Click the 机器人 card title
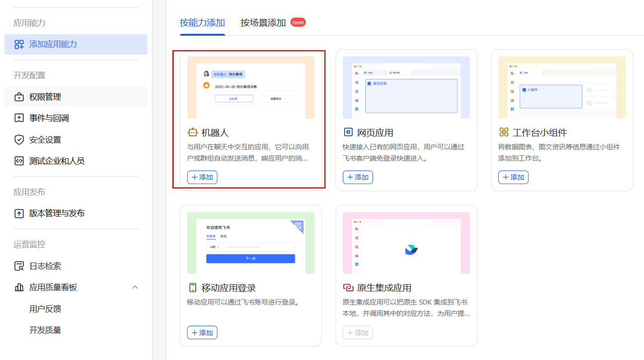The width and height of the screenshot is (644, 360). [215, 133]
